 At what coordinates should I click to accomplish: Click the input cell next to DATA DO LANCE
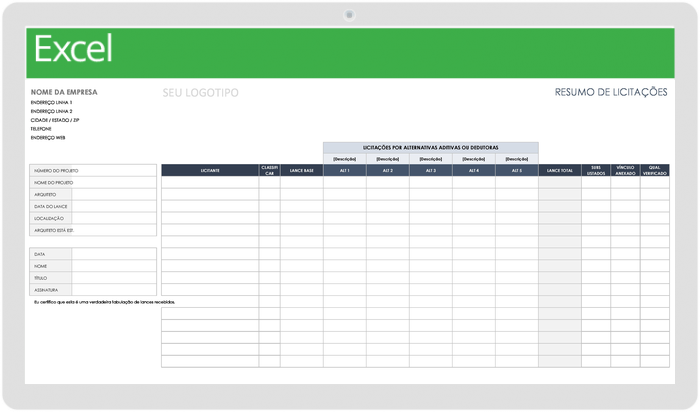[114, 207]
